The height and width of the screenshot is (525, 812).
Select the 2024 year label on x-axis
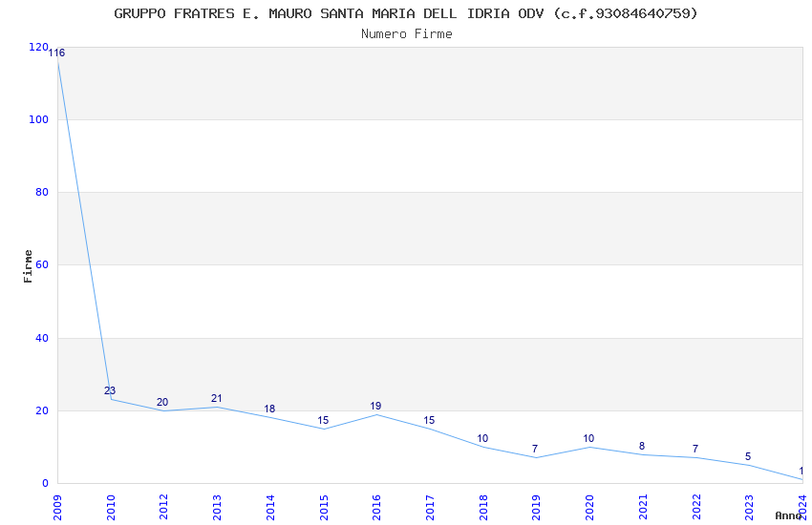pyautogui.click(x=802, y=508)
